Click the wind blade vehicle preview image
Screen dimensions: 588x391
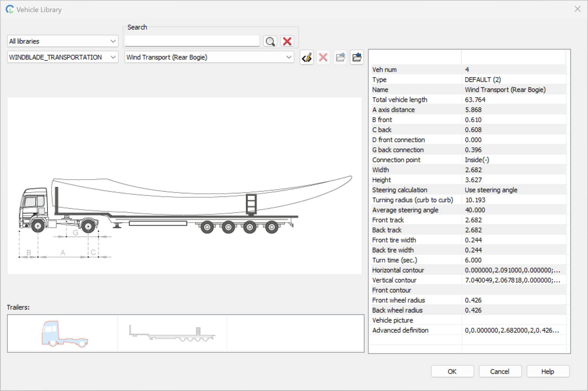(x=185, y=186)
